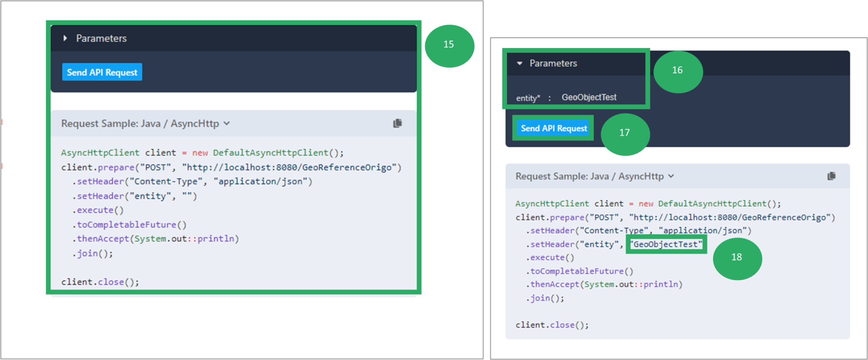Click the down arrow of expanded Parameters
The width and height of the screenshot is (868, 360).
pos(520,64)
